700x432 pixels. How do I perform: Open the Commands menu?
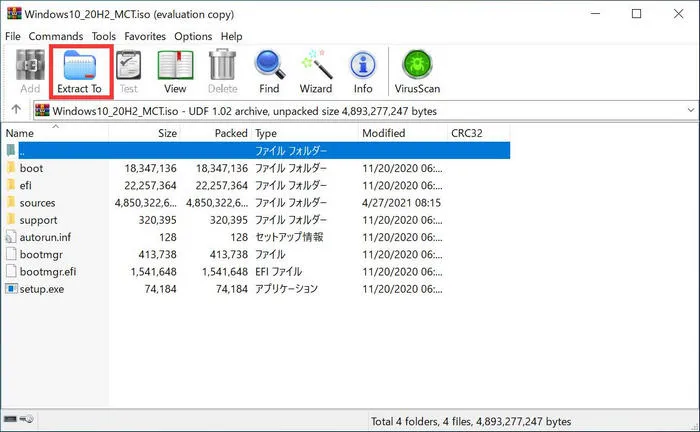(56, 36)
